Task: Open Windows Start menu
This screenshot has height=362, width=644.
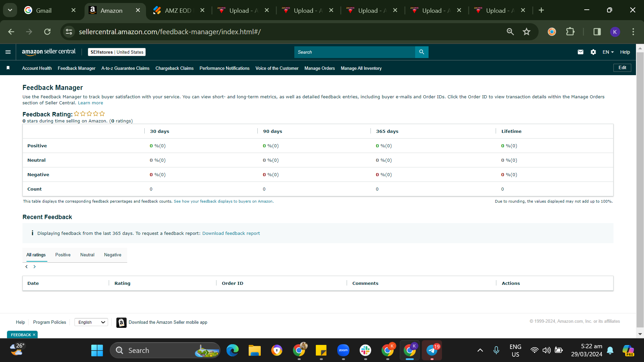Action: 97,350
